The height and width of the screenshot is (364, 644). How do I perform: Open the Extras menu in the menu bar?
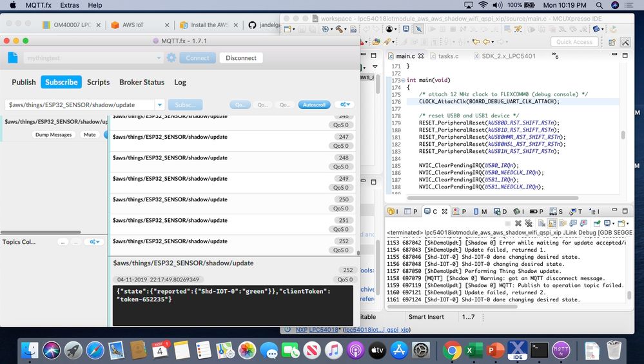[70, 5]
